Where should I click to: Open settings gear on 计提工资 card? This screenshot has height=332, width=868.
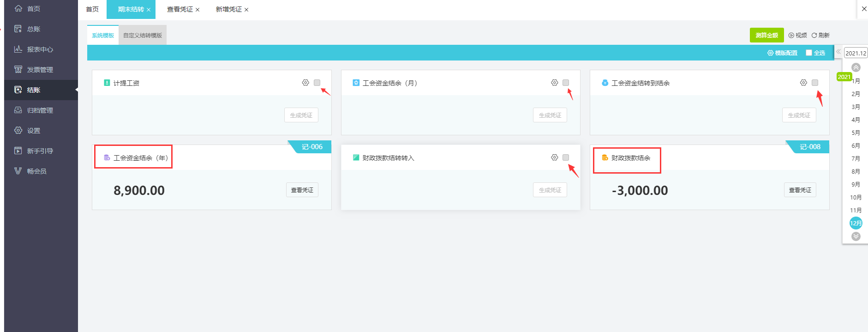tap(305, 83)
